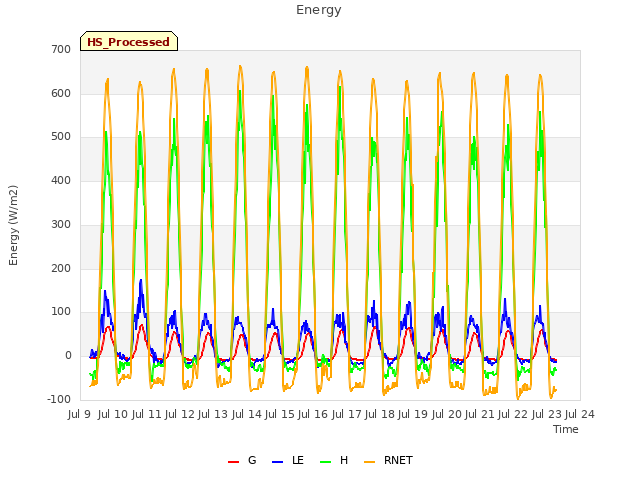Click the orange RNET legend swatch

[x=369, y=462]
